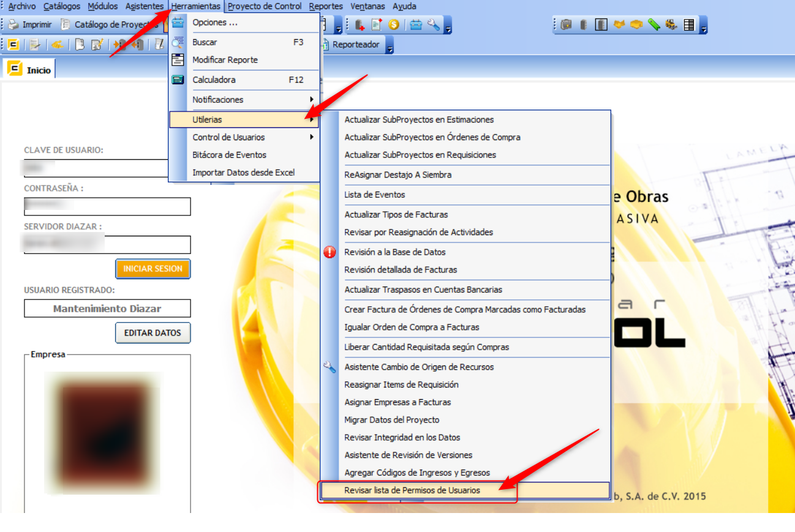Open Revisión a la Base de Datos
This screenshot has height=532, width=795.
click(x=395, y=252)
